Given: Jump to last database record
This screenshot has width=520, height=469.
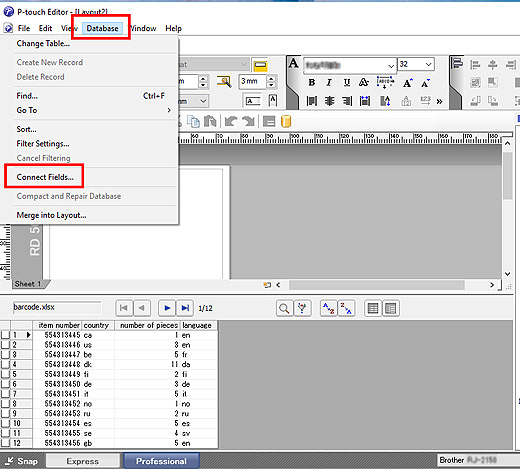Looking at the screenshot, I should coord(185,308).
